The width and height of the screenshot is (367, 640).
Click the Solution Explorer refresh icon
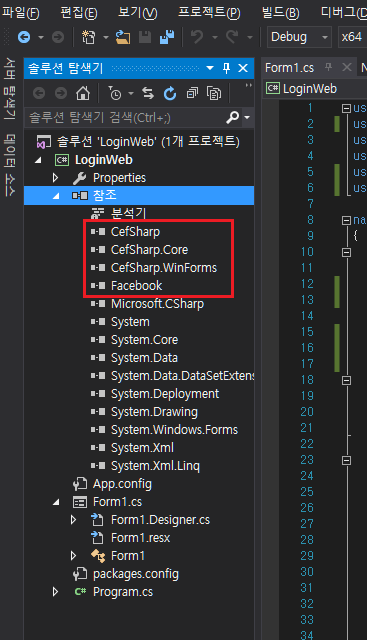[170, 94]
